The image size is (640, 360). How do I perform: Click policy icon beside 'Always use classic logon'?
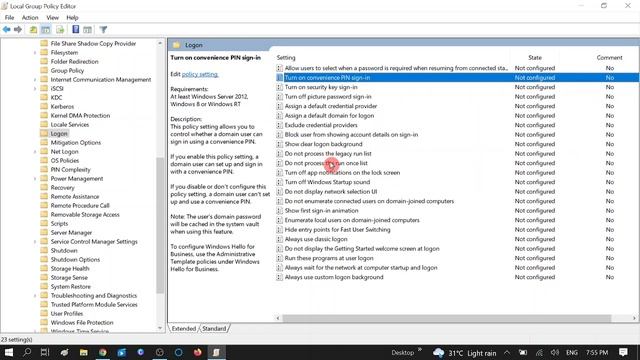click(279, 239)
